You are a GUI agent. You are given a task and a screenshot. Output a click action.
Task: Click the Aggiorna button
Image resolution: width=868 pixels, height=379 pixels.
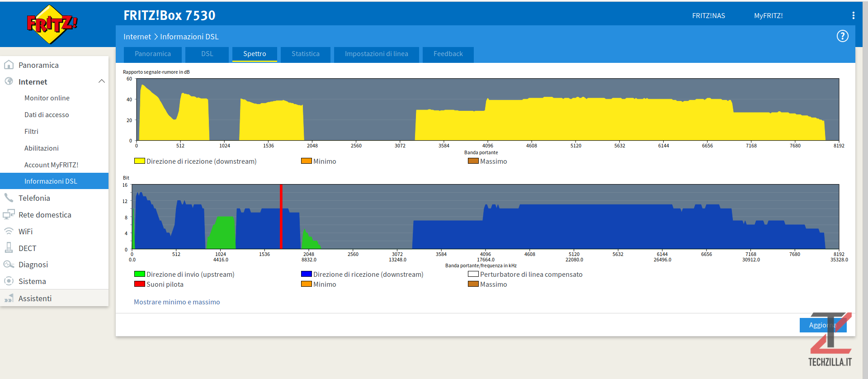(823, 325)
